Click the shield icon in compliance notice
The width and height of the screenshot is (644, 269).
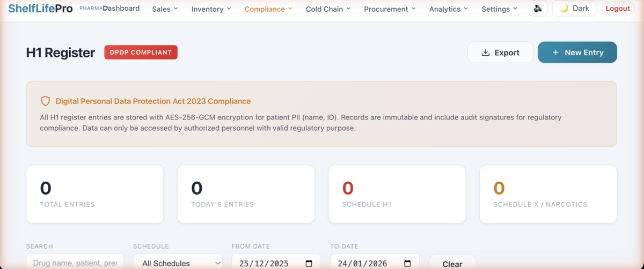click(x=45, y=101)
